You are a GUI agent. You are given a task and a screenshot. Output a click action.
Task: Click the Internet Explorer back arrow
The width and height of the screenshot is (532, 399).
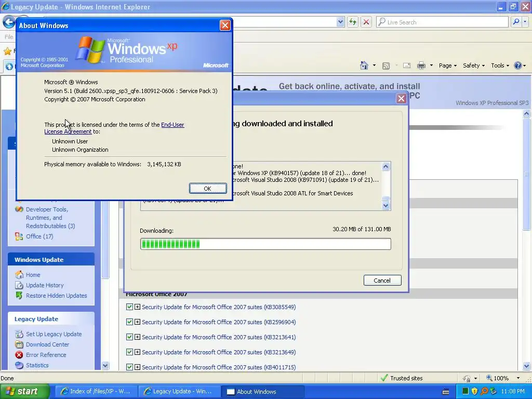(x=9, y=22)
